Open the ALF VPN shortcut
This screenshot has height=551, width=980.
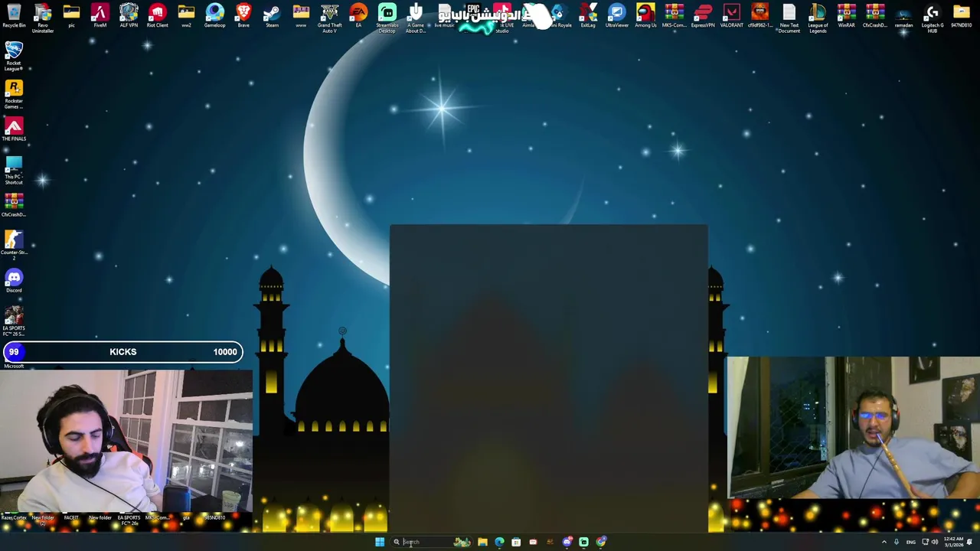129,16
